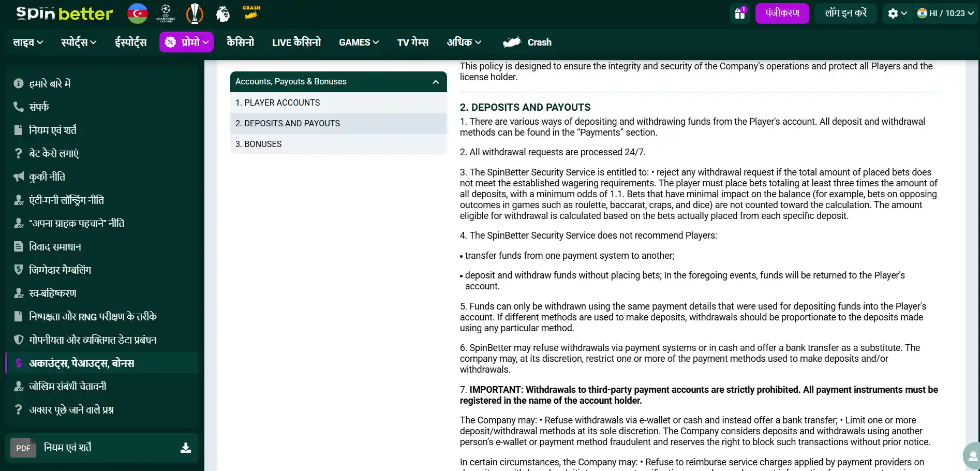Expand the प्रोमो promo dropdown menu
Image resolution: width=980 pixels, height=471 pixels.
[x=186, y=42]
